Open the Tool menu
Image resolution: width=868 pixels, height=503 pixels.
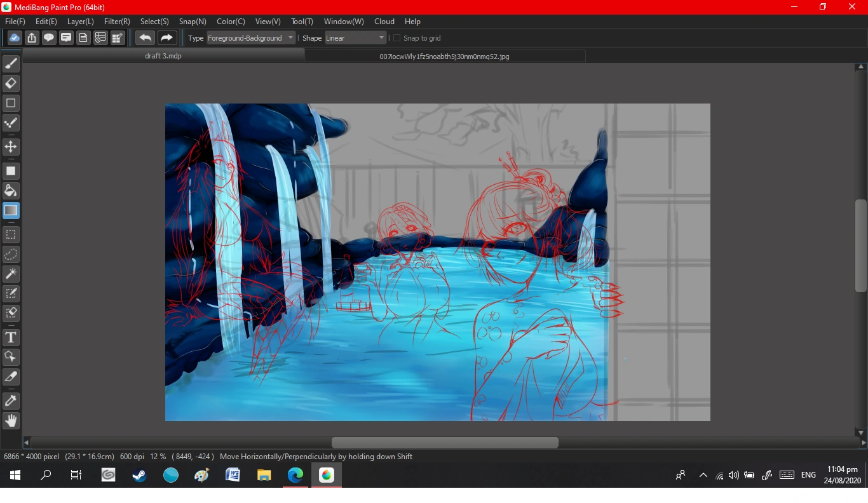(x=302, y=22)
